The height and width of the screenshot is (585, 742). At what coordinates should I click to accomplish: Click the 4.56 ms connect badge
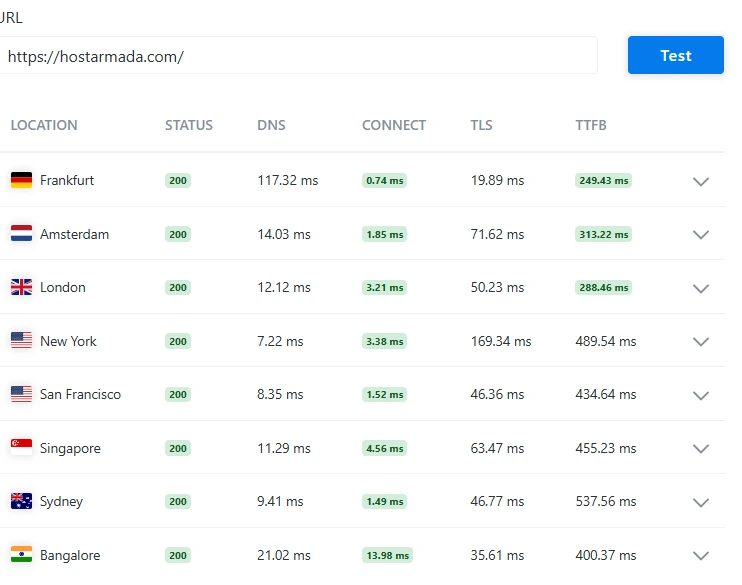384,448
